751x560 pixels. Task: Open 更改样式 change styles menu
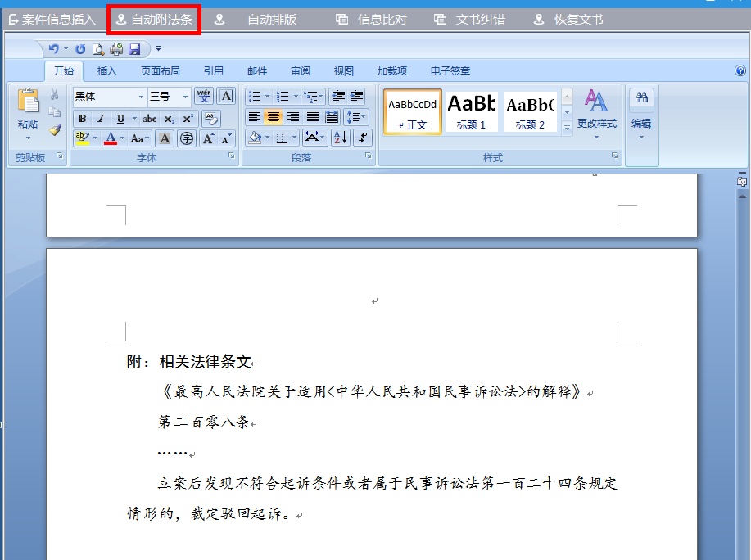click(597, 113)
